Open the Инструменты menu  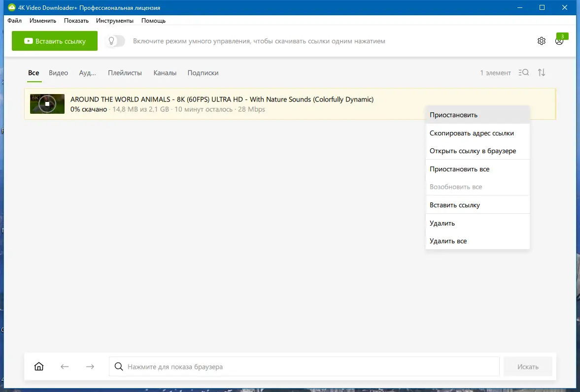(115, 21)
